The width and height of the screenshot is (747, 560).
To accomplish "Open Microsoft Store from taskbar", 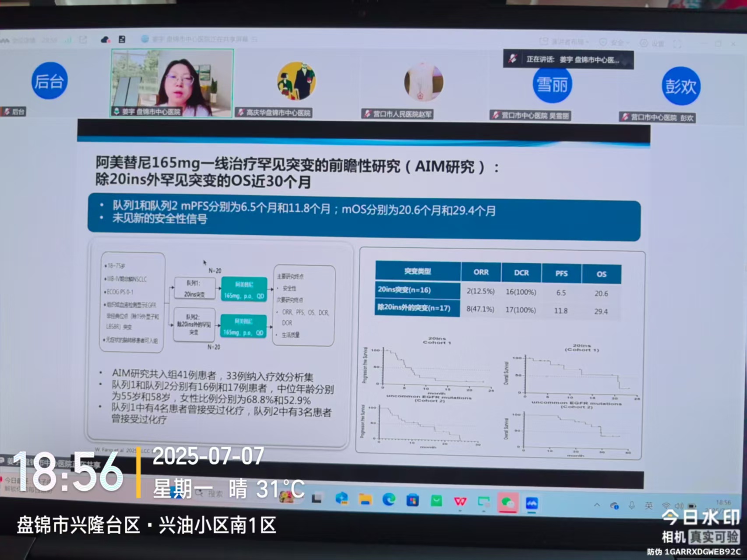I will [x=412, y=500].
